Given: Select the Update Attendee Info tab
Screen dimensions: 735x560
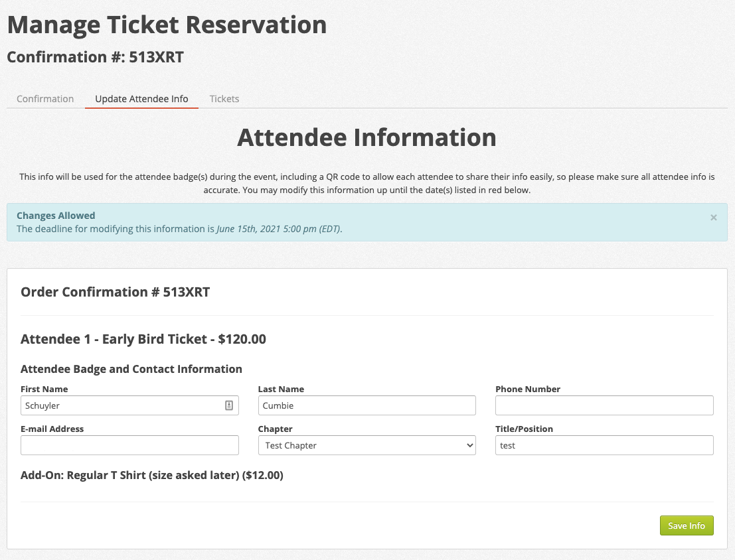Looking at the screenshot, I should pos(141,99).
